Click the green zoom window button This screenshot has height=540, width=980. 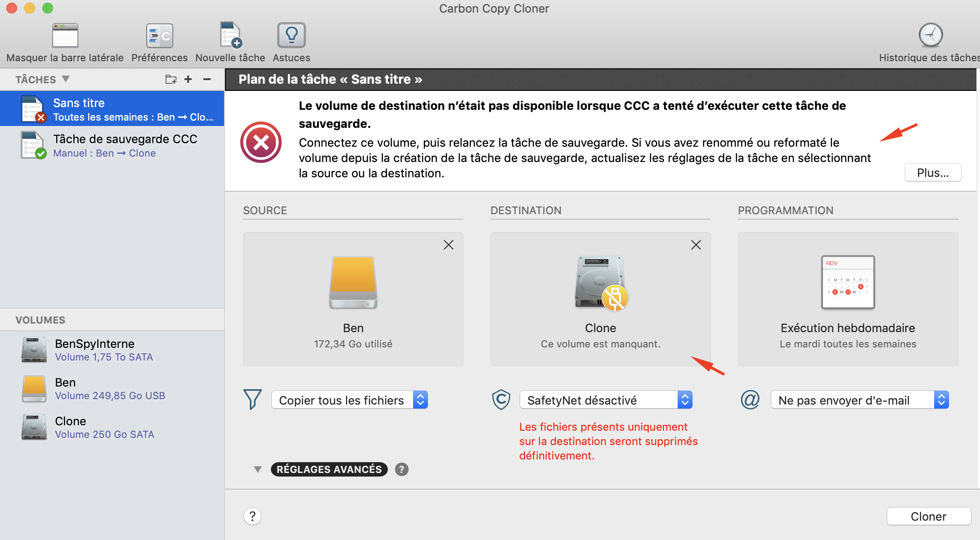point(48,8)
